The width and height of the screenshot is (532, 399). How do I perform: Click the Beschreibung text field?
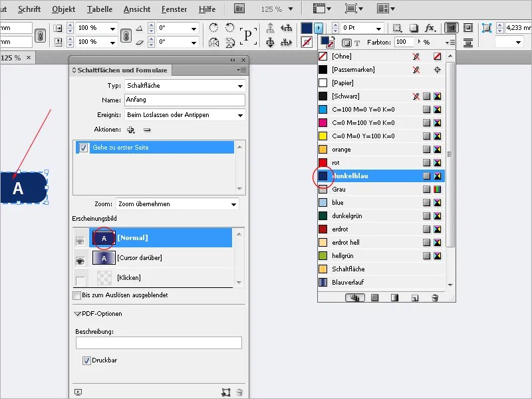(x=159, y=342)
